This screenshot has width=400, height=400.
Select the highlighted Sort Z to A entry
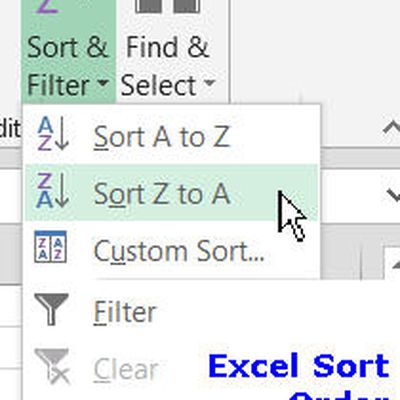171,192
